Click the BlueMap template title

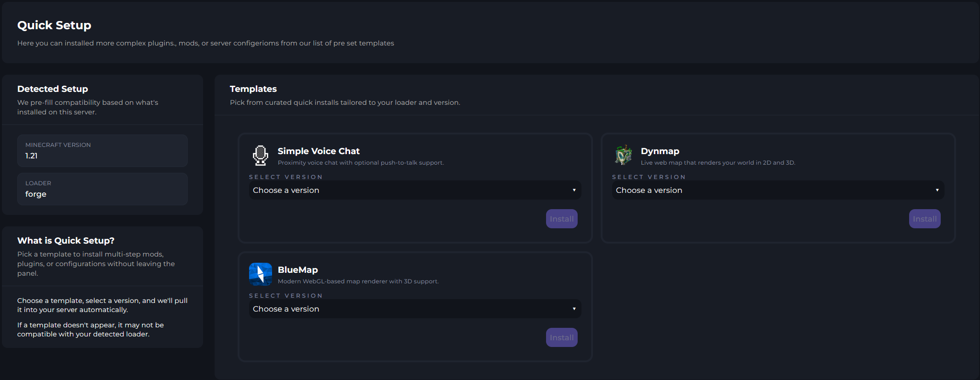click(297, 270)
